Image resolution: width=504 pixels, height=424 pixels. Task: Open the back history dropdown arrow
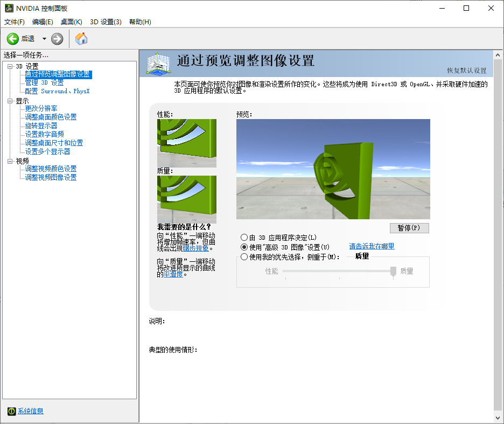44,39
